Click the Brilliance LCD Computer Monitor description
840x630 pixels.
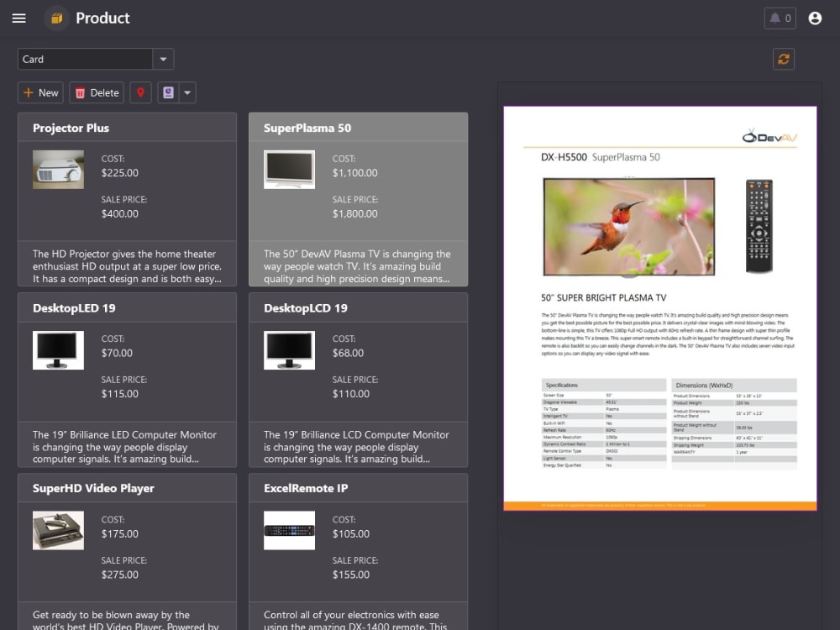[356, 447]
